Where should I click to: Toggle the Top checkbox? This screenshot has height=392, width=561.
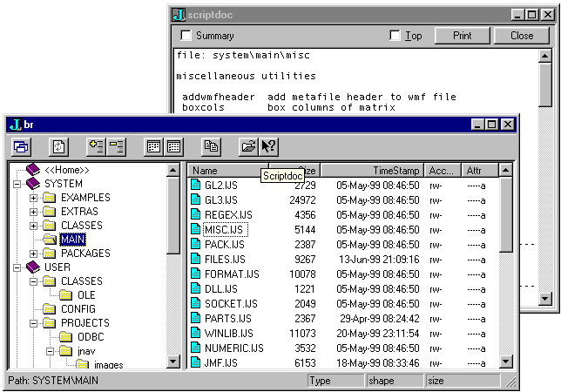pos(395,36)
